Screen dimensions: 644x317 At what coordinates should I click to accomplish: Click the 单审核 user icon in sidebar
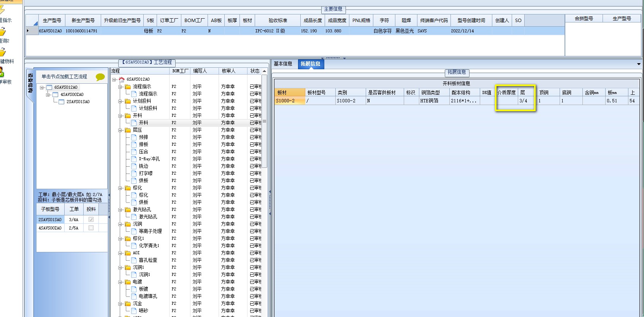click(x=2, y=72)
